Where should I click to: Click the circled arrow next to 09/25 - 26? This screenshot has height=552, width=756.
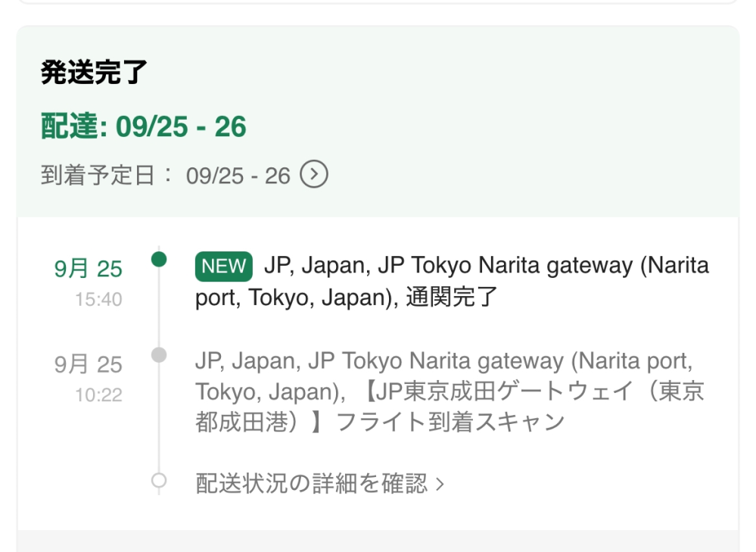315,174
